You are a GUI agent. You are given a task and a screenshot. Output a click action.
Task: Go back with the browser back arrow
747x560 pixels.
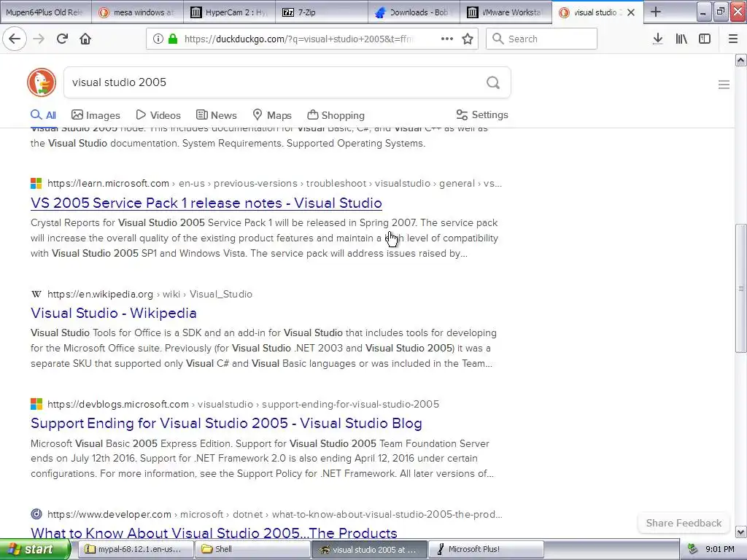pyautogui.click(x=15, y=39)
